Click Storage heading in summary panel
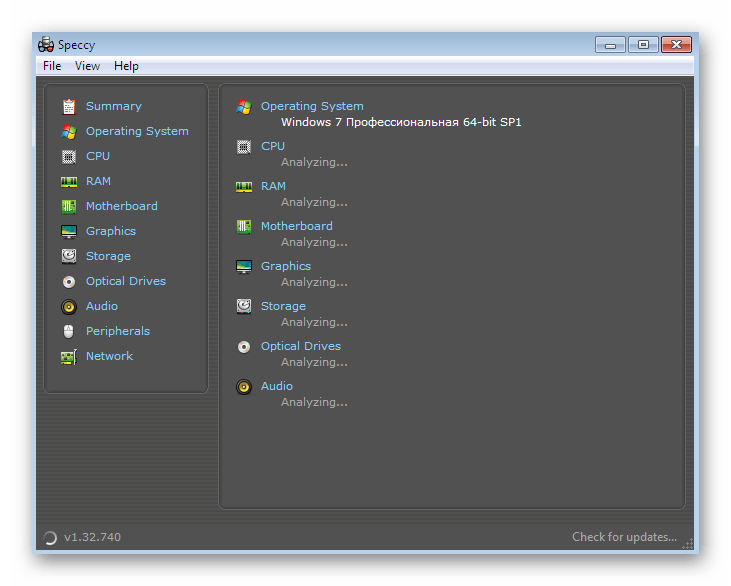Image resolution: width=731 pixels, height=586 pixels. (x=283, y=306)
